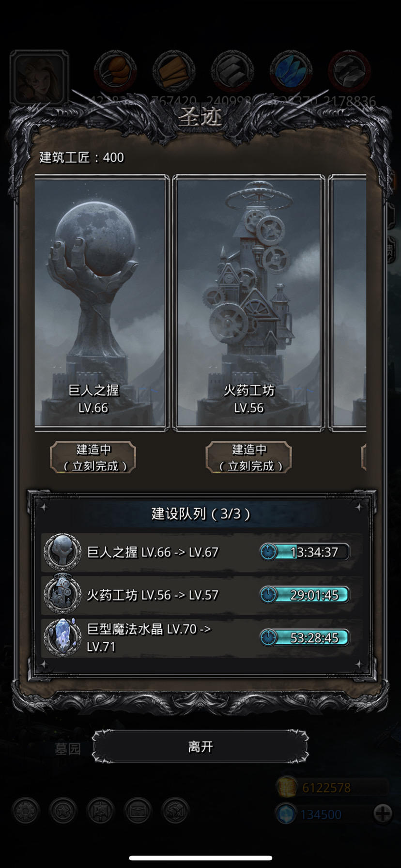Screen dimensions: 401x868
Task: Select 巨型魔法水晶 LV.70 queue row
Action: point(202,637)
